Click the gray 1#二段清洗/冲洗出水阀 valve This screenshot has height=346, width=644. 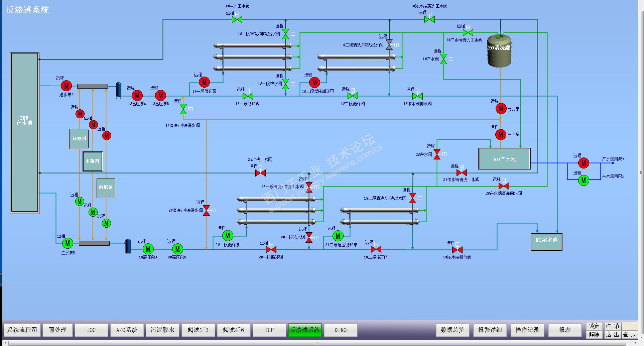click(x=389, y=44)
